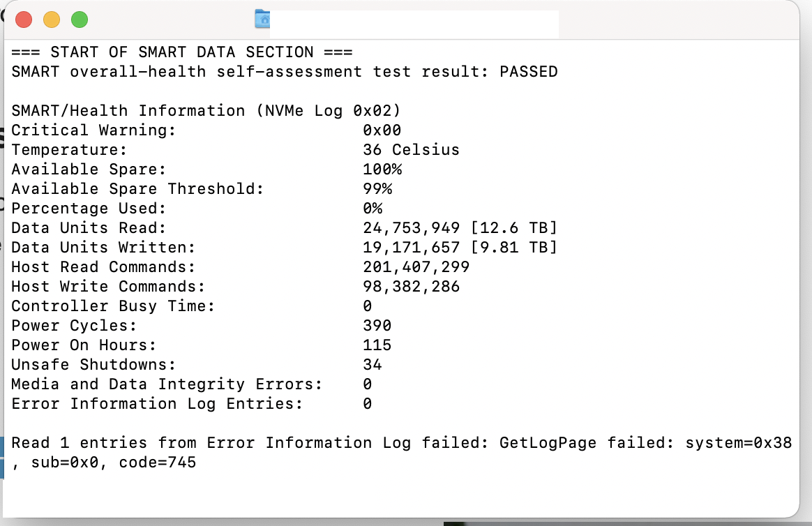Screen dimensions: 812x526
Task: Click the PASSED test result text
Action: [528, 71]
